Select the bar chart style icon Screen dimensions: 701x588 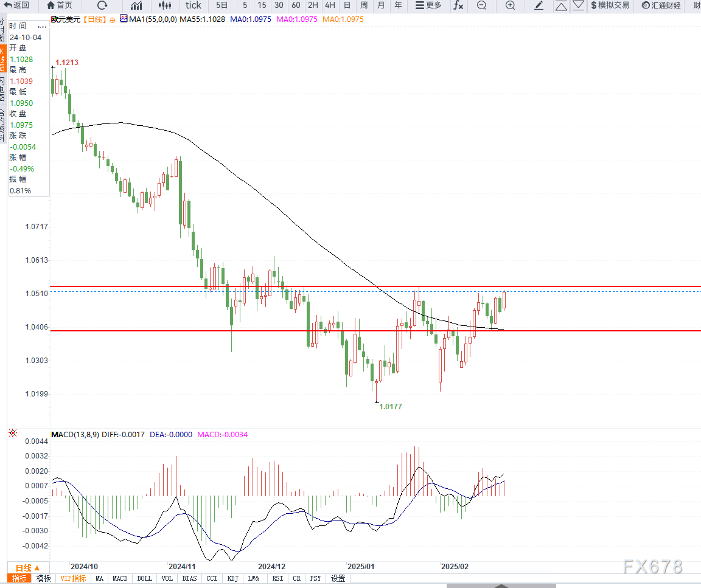tap(135, 5)
